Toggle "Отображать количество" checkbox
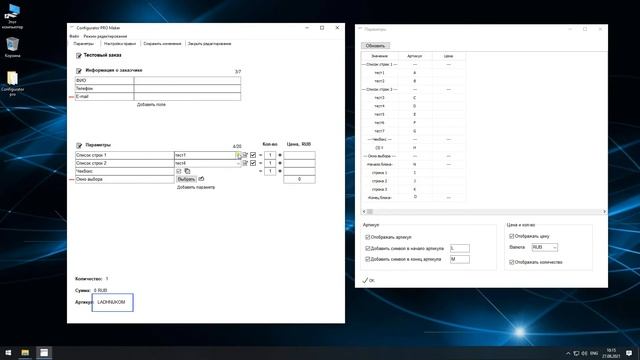 [511, 262]
